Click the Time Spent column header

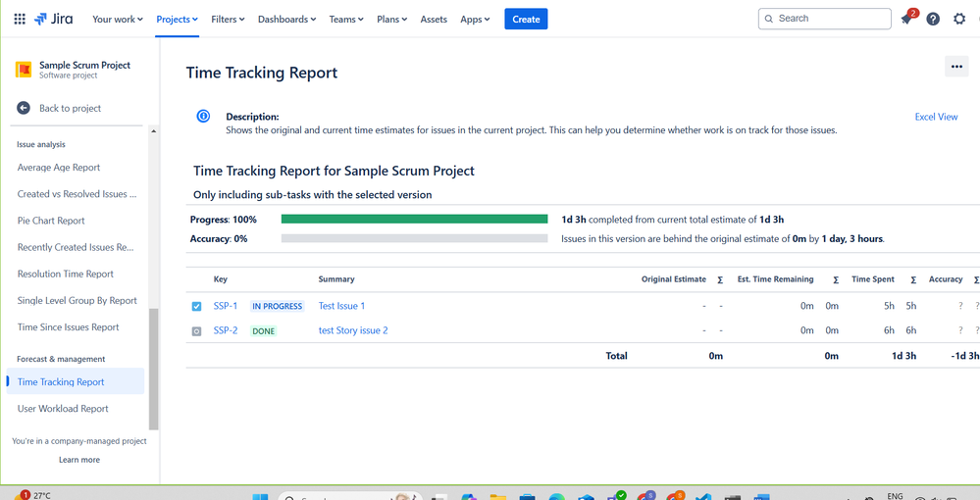(x=872, y=279)
